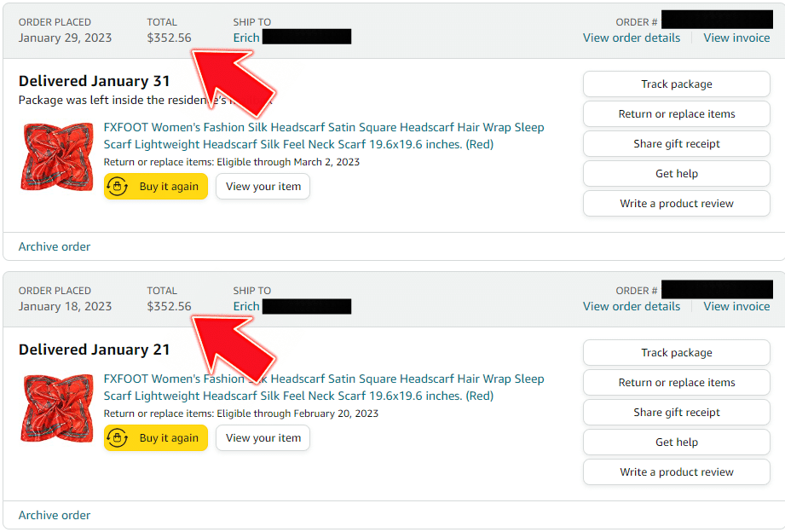
Task: Click Return or replace items in the first order
Action: click(677, 114)
